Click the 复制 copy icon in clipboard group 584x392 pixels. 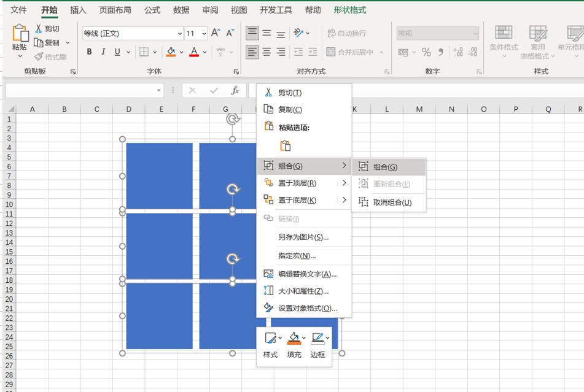39,42
